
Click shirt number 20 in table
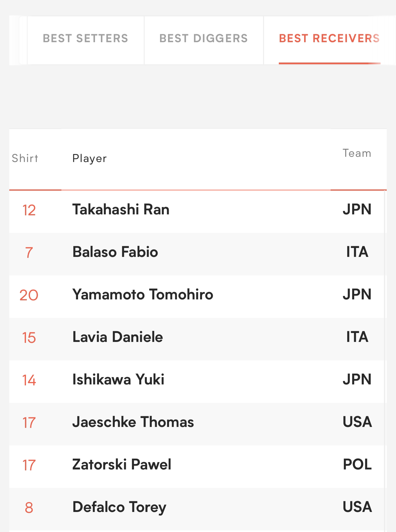pyautogui.click(x=29, y=295)
